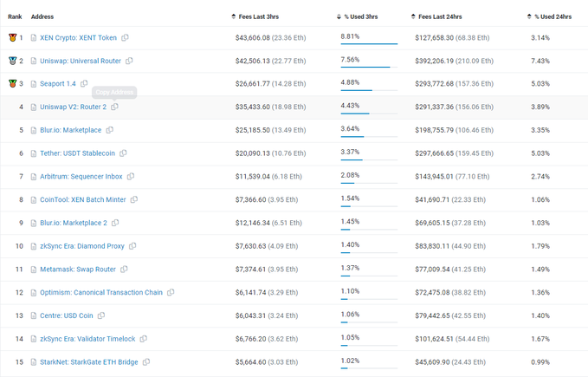Open Seaport 1.4 address link
This screenshot has width=588, height=377.
pos(58,84)
